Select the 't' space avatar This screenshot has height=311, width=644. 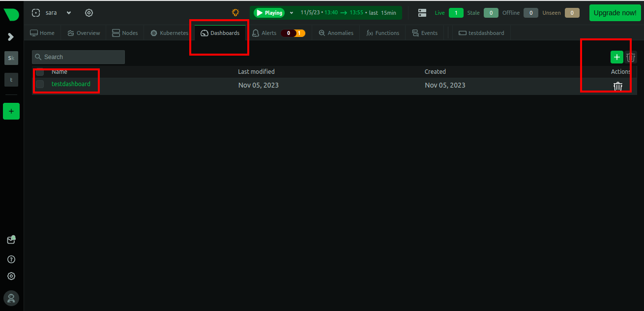11,79
